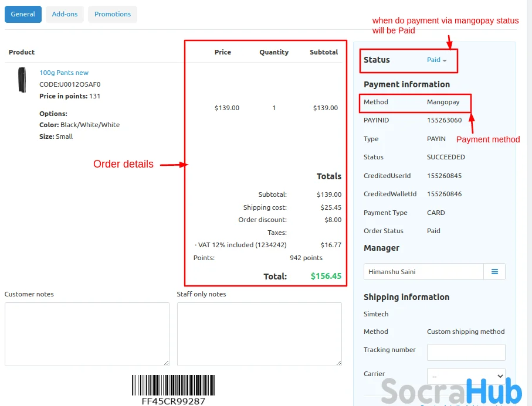Focus the Tracking number field

(466, 352)
